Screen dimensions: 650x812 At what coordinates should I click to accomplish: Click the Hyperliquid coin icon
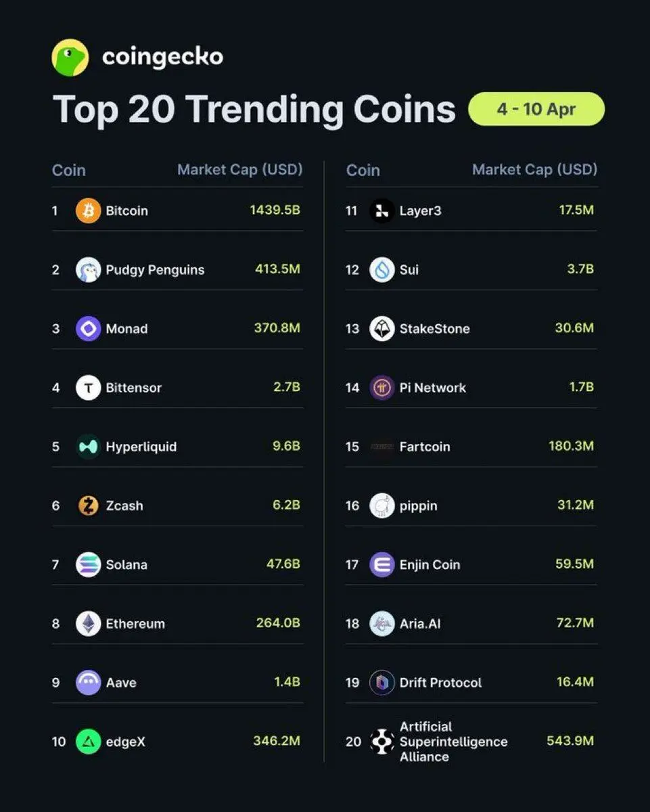coord(88,447)
